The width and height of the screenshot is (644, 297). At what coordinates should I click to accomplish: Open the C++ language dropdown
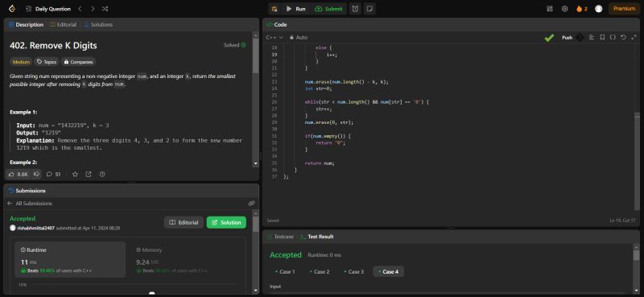click(x=275, y=37)
